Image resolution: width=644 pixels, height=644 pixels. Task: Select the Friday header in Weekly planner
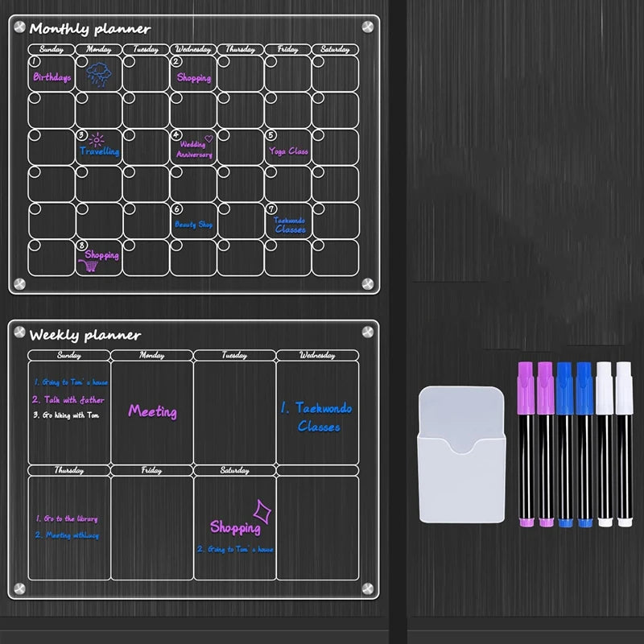coord(151,470)
